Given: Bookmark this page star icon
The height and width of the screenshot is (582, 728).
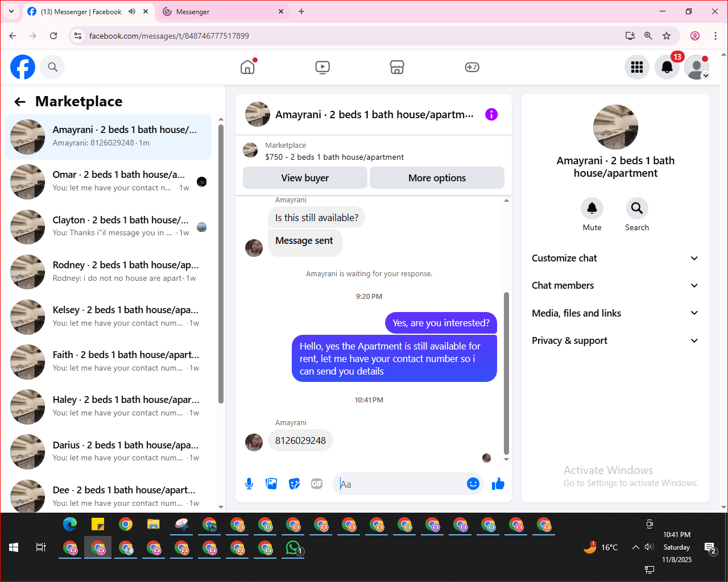Looking at the screenshot, I should (x=667, y=36).
